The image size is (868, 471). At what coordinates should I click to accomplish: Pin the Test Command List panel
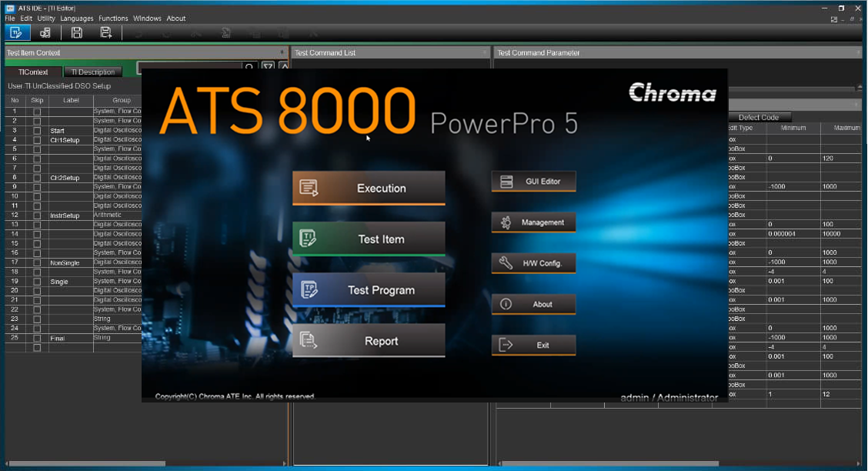(x=485, y=52)
